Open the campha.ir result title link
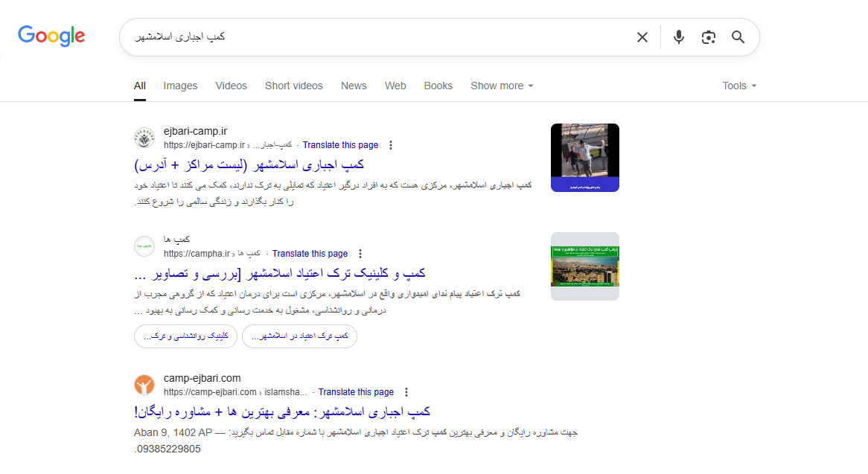The width and height of the screenshot is (868, 474). (280, 273)
